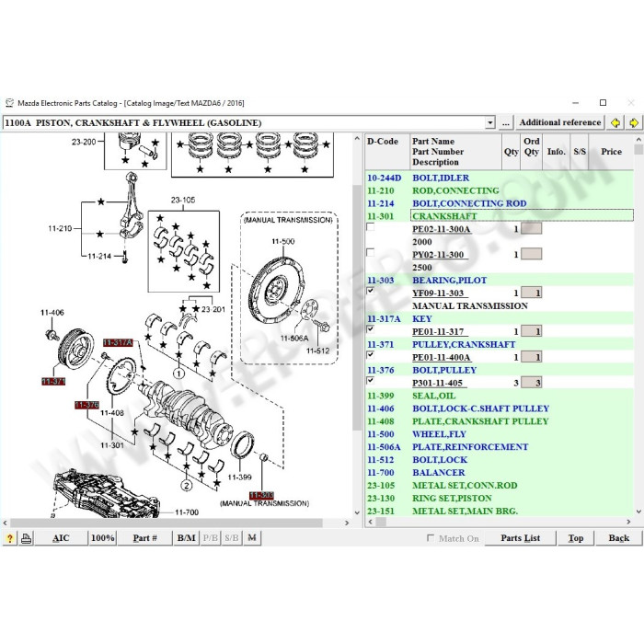Open the ellipsis browse button
This screenshot has height=644, width=644.
(506, 122)
